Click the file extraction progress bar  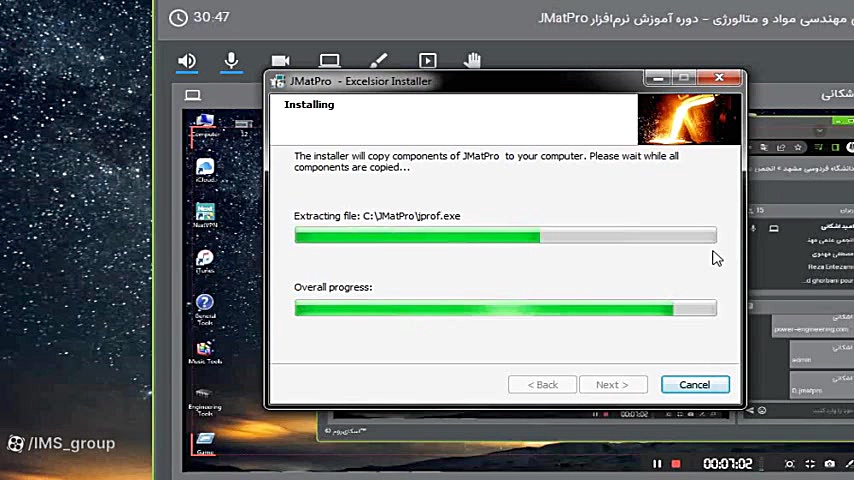[x=505, y=235]
